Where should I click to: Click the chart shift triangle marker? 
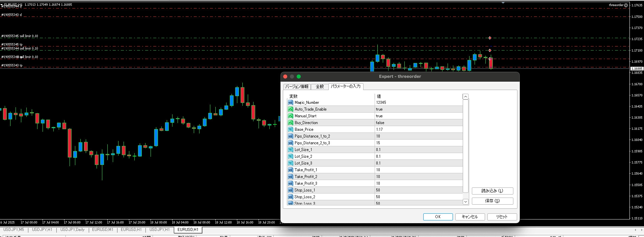(x=503, y=3)
